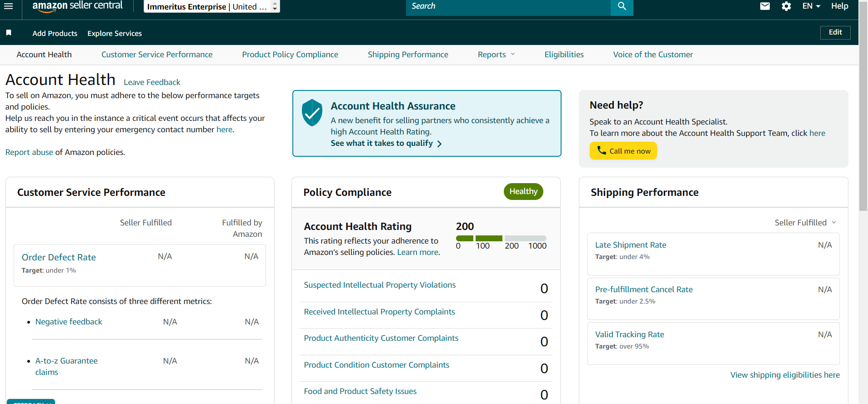This screenshot has width=868, height=404.
Task: Expand the Reports dropdown menu
Action: (x=496, y=55)
